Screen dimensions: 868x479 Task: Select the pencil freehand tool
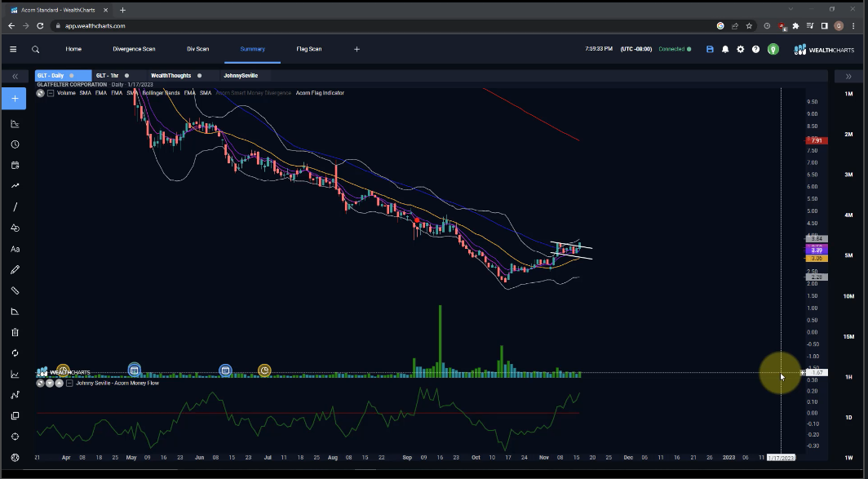[x=15, y=269]
